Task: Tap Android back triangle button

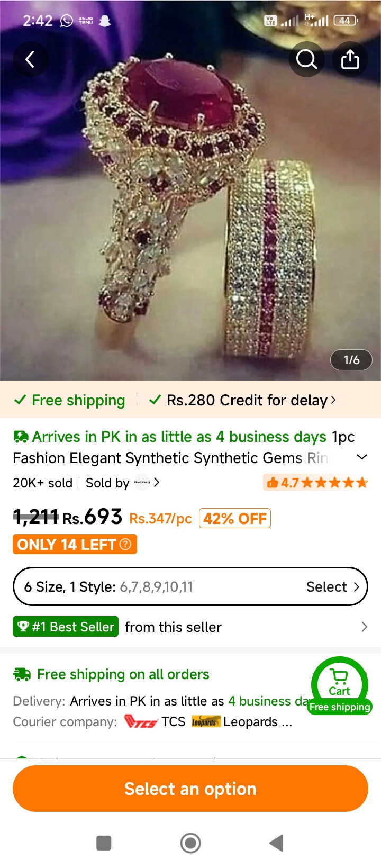Action: coord(277,843)
